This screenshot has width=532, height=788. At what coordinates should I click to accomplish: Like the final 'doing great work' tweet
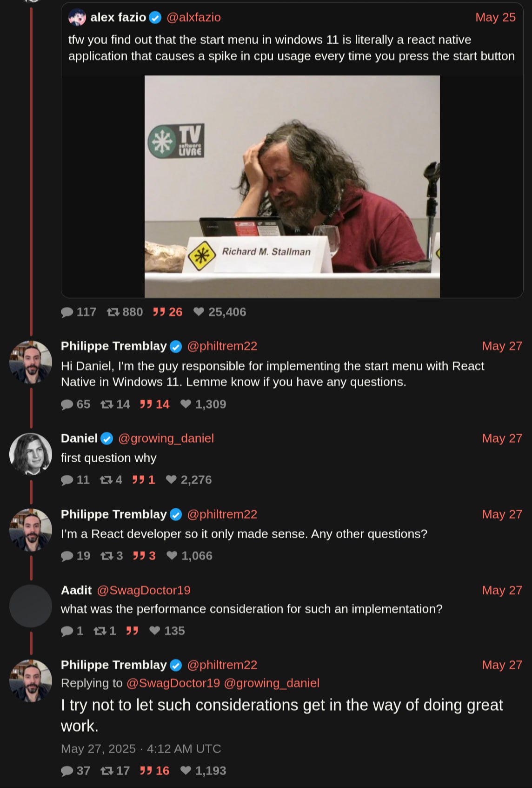(186, 771)
